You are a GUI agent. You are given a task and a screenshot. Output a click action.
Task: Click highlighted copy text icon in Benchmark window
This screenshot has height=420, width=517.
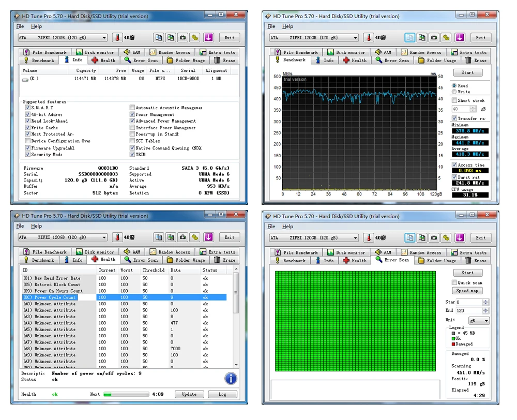click(410, 38)
